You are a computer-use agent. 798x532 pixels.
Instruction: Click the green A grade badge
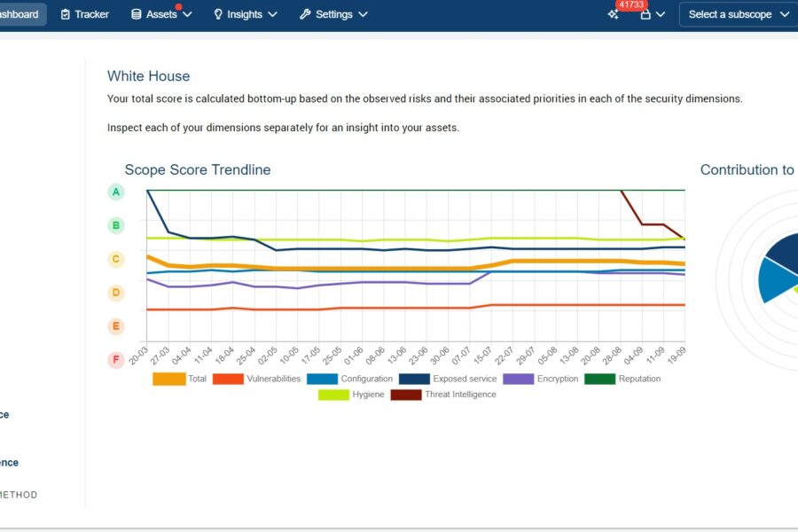pos(116,192)
